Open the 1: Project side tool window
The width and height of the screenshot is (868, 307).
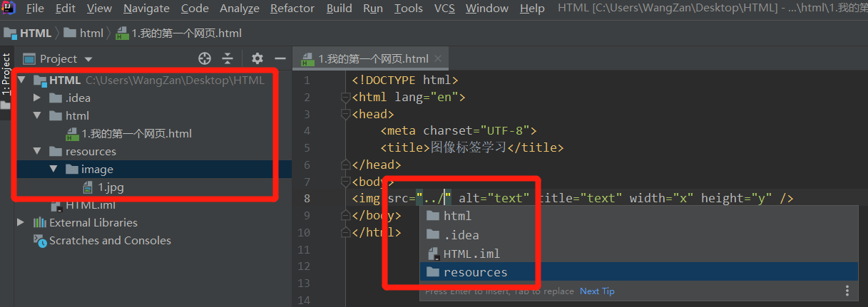tap(6, 74)
